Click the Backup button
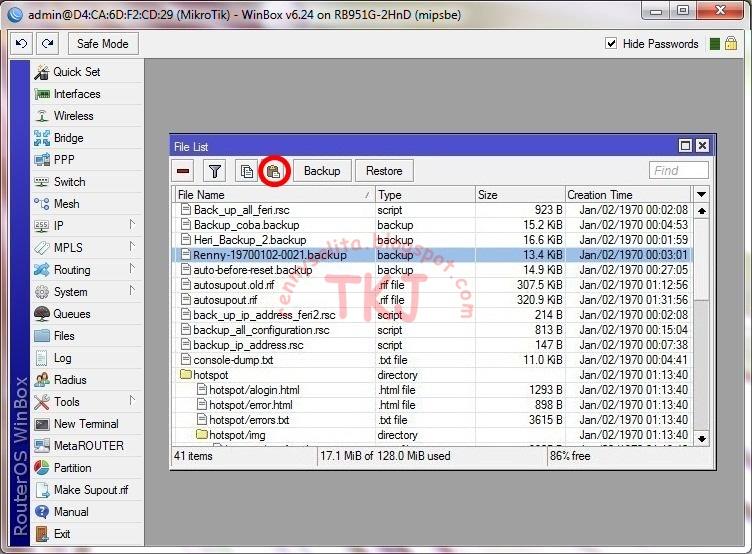Screen dimensions: 752x554 [322, 171]
